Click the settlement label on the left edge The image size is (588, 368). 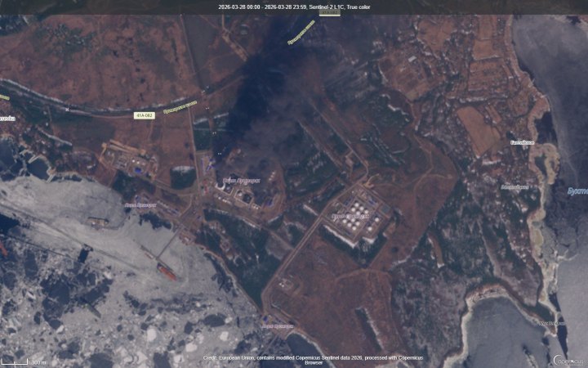click(x=7, y=118)
